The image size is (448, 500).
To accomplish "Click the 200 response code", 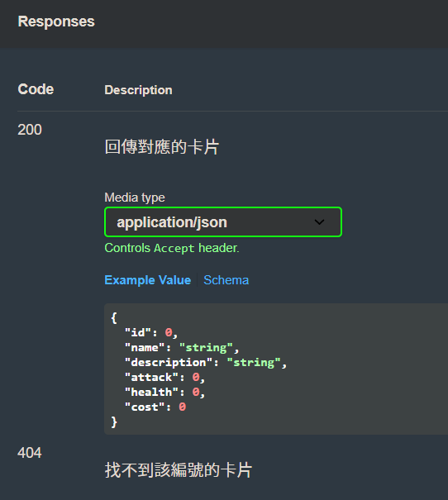I will tap(30, 130).
